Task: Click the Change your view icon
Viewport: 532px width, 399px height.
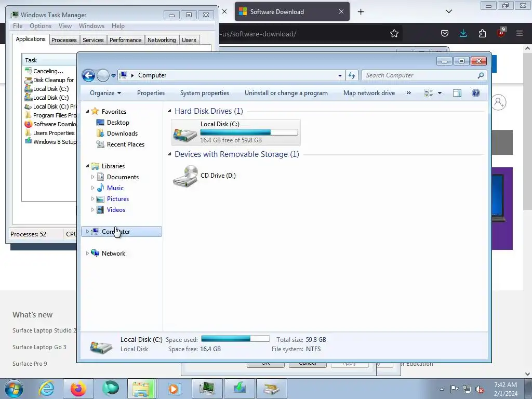Action: [429, 93]
